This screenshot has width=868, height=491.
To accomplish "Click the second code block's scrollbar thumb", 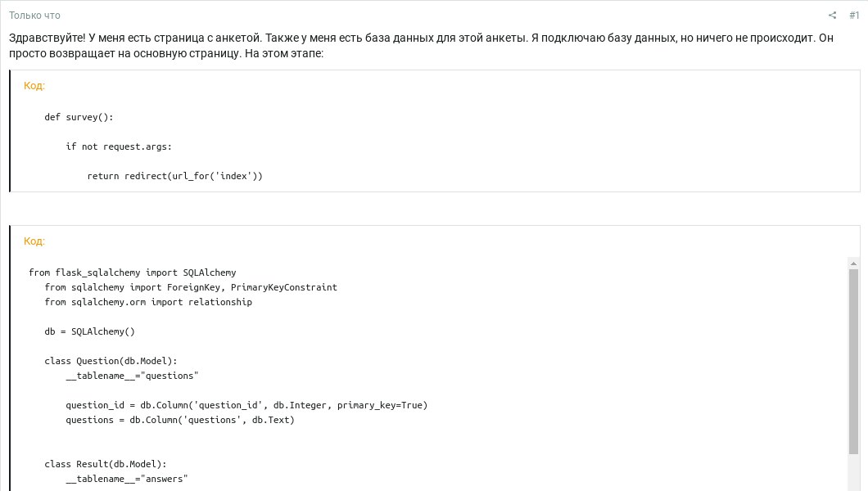I will (x=853, y=360).
